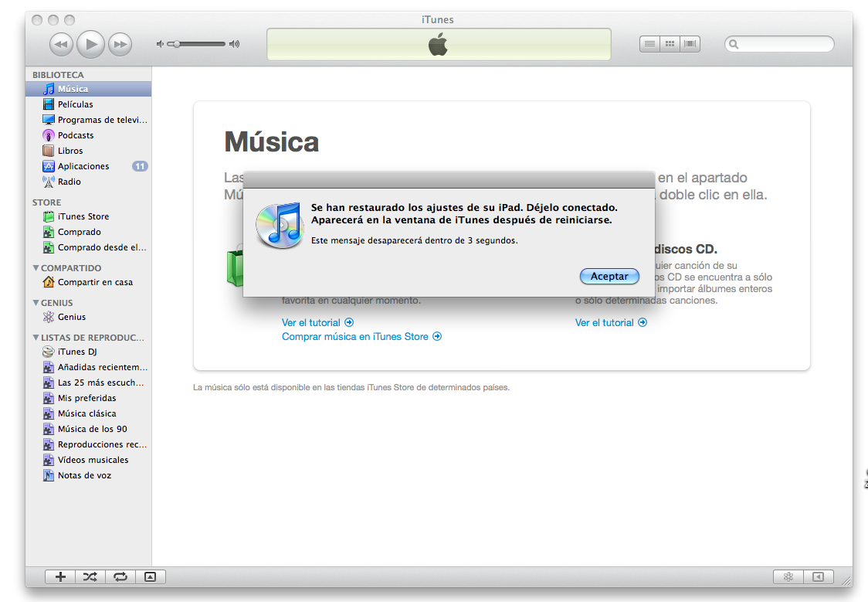Viewport: 868px width, 602px height.
Task: Open Películas in the sidebar
Action: pyautogui.click(x=89, y=104)
